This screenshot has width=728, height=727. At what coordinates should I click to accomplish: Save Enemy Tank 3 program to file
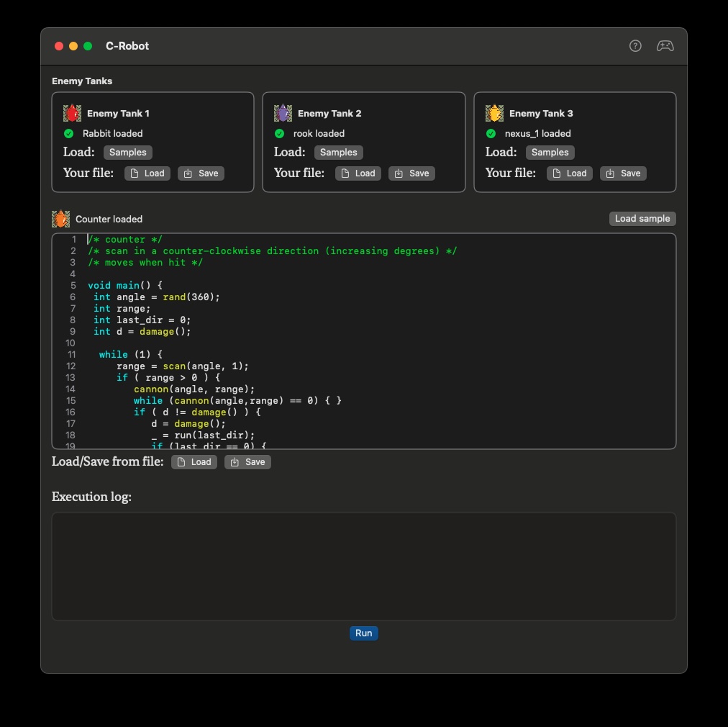[x=623, y=173]
